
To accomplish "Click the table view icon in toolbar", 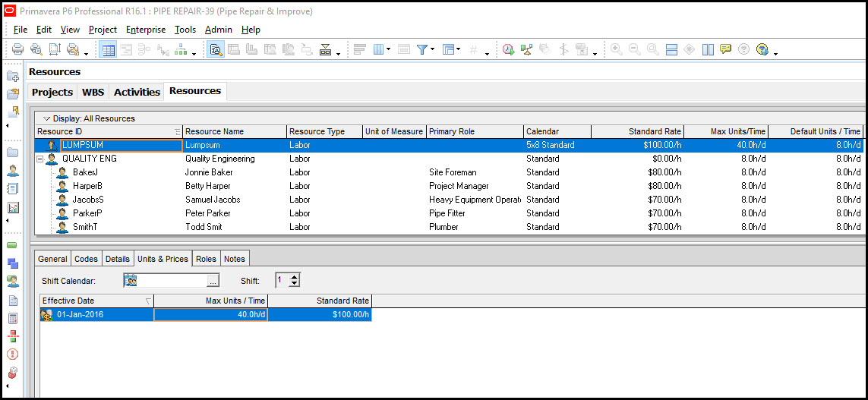I will click(109, 49).
